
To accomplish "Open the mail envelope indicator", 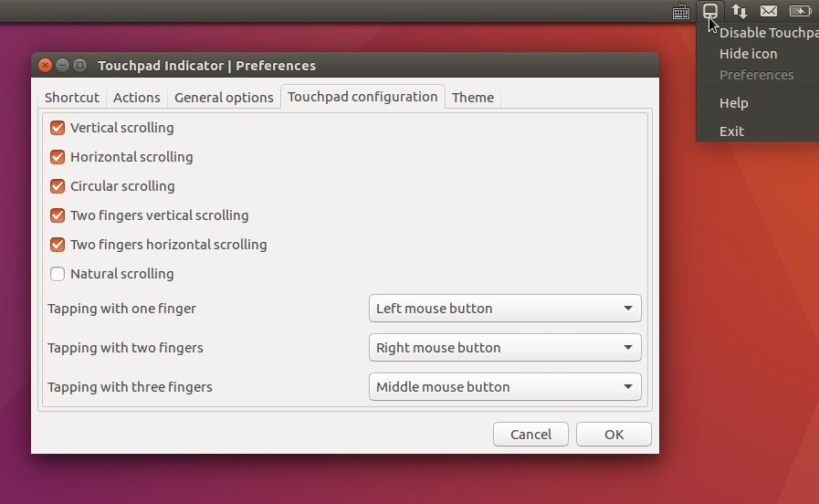I will [769, 11].
